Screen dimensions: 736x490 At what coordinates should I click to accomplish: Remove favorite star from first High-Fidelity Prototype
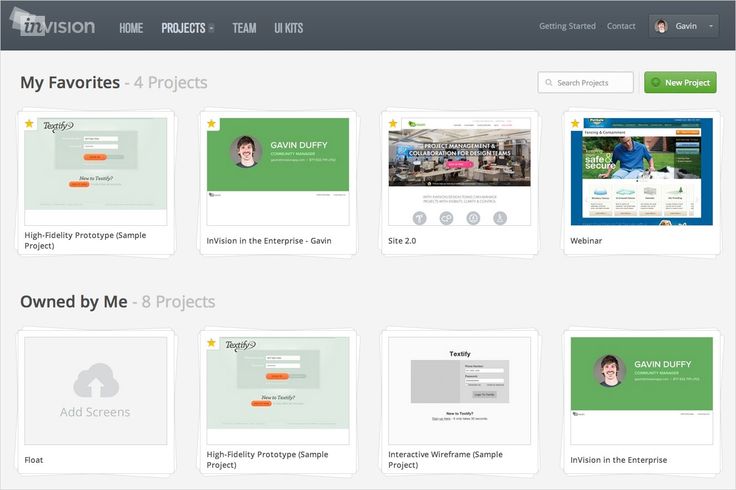29,124
